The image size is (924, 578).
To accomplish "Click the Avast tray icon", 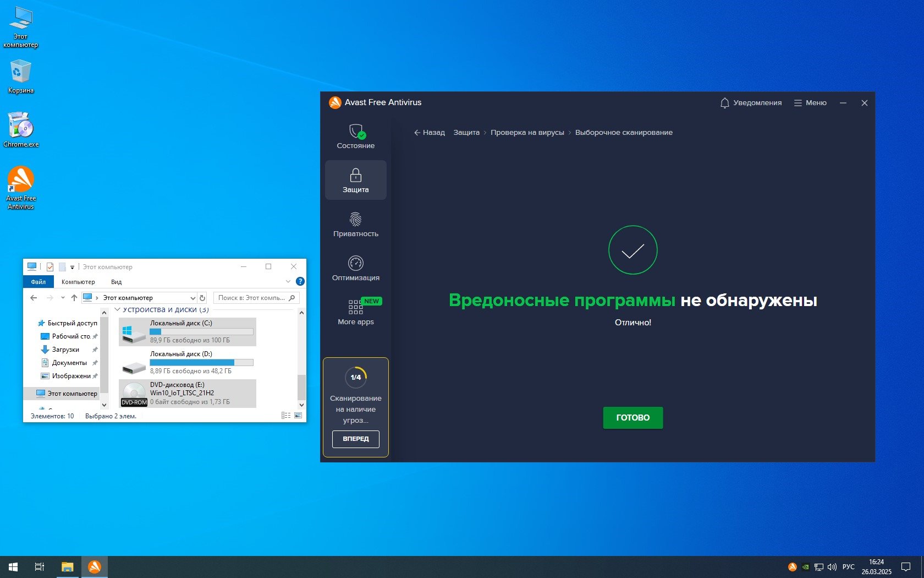I will (x=793, y=567).
